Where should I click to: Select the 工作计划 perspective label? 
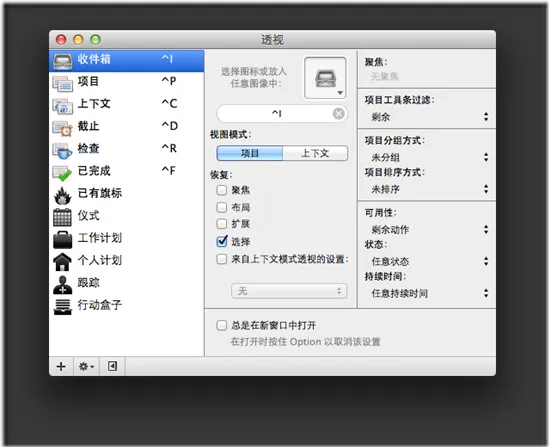100,238
